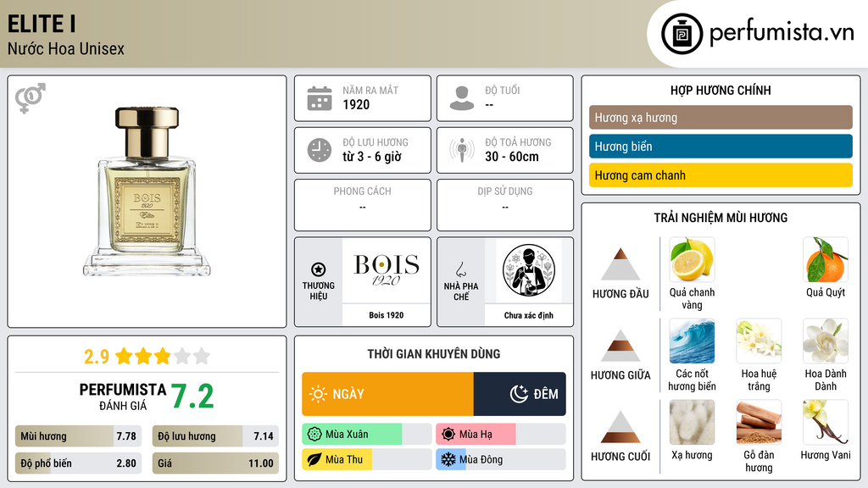This screenshot has height=488, width=868.
Task: Click the Hương giữa pyramid icon
Action: (620, 346)
